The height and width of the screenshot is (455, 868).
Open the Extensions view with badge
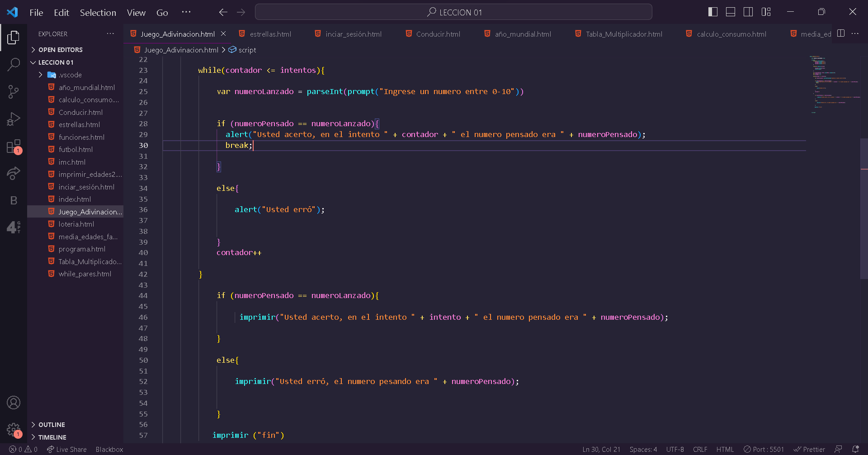(14, 147)
